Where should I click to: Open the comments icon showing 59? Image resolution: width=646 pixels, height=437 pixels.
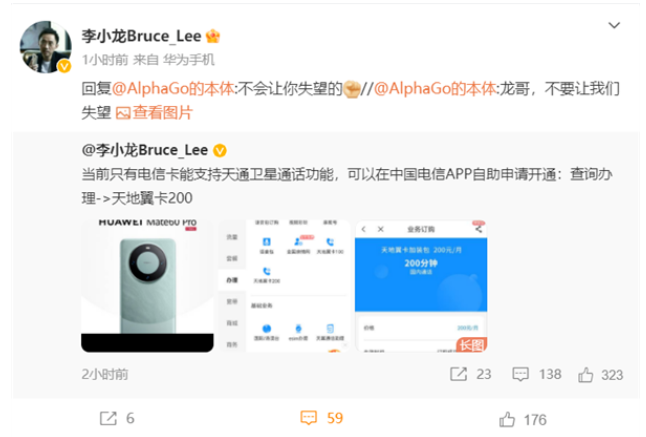click(309, 418)
